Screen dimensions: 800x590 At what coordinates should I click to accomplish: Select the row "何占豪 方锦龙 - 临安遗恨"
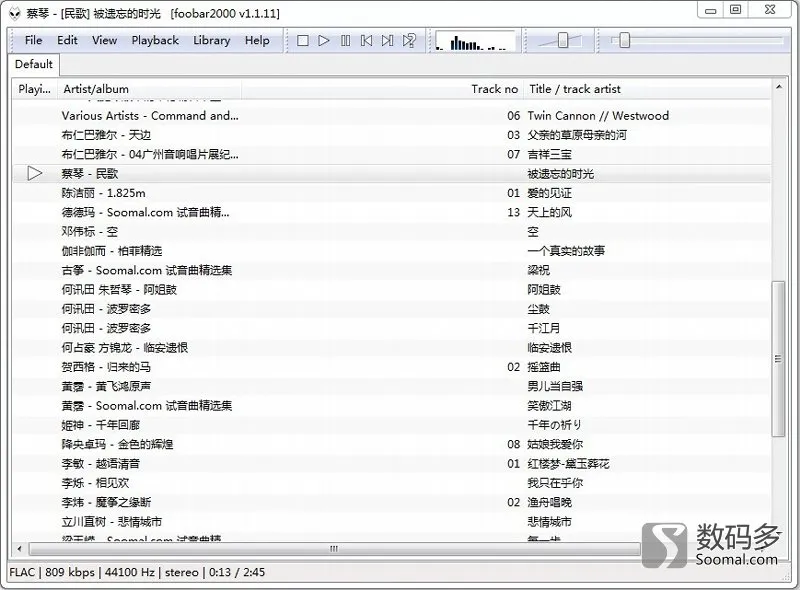[x=392, y=348]
